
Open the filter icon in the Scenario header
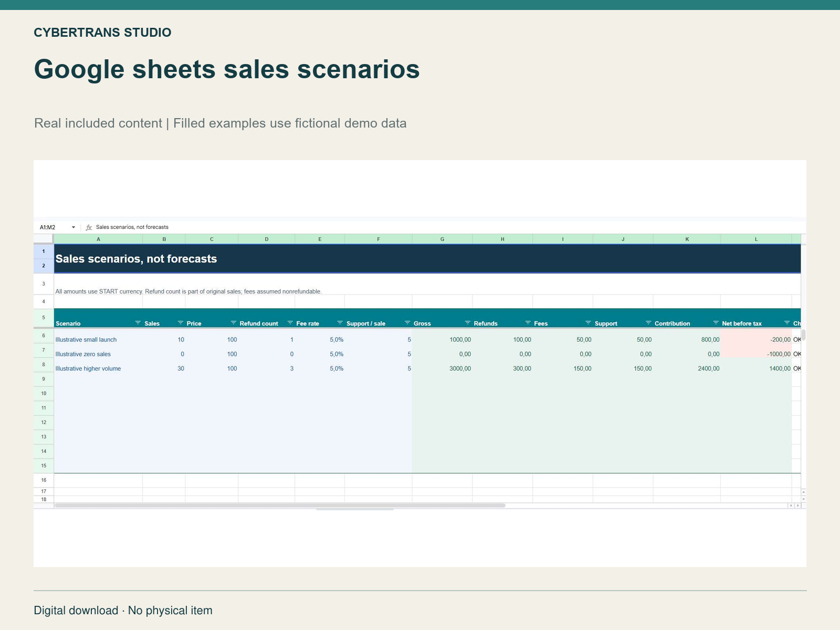(x=138, y=323)
